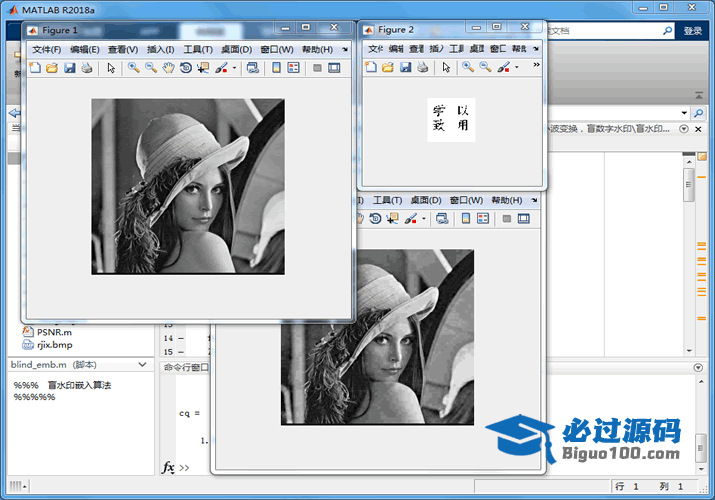Open 查看(V) menu in Figure 1

point(123,49)
